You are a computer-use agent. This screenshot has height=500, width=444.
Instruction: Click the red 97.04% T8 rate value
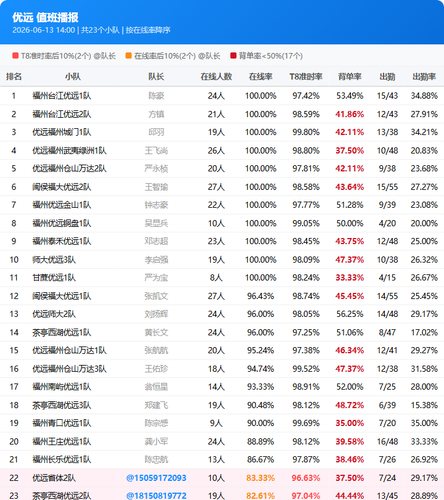[306, 496]
